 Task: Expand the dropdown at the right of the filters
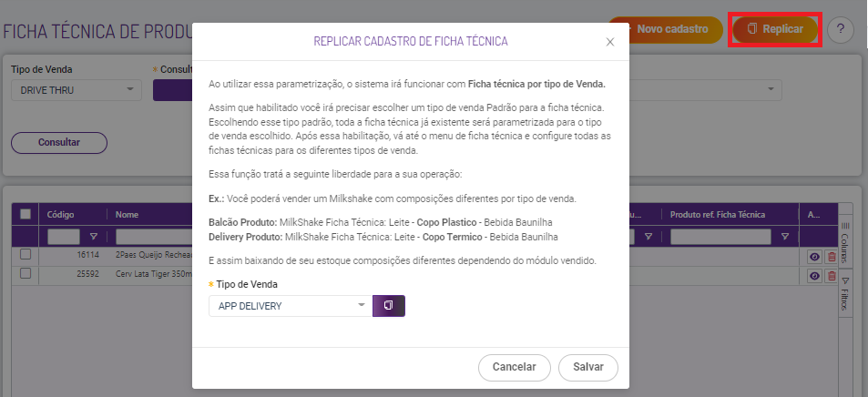pos(771,90)
